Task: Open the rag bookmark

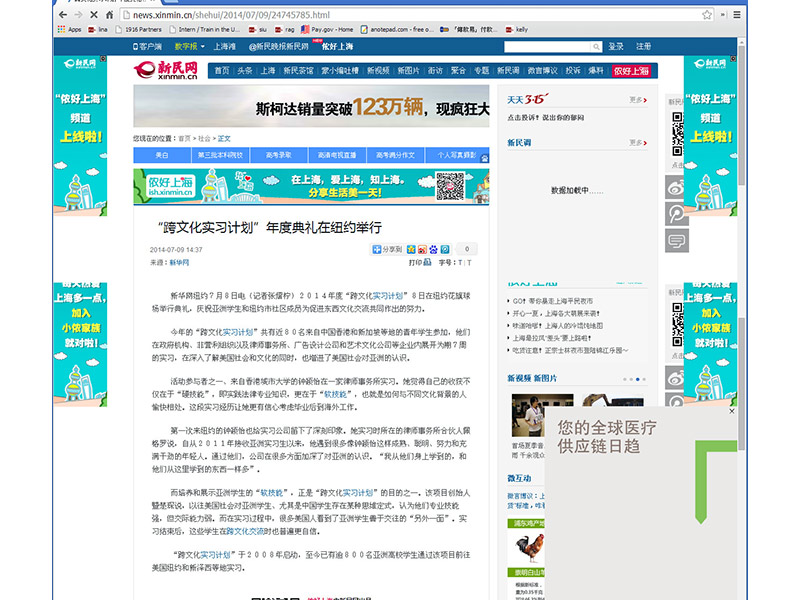Action: pyautogui.click(x=285, y=30)
